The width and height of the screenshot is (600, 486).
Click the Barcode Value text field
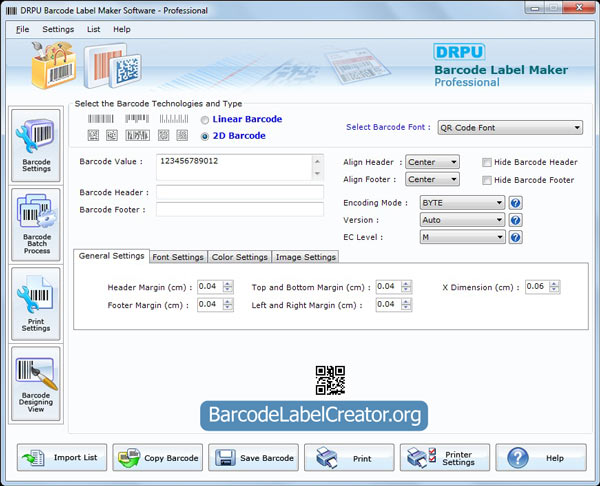[x=234, y=167]
